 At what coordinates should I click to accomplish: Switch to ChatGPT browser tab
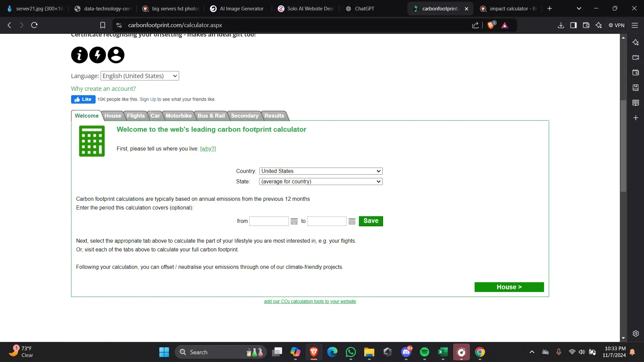(364, 9)
